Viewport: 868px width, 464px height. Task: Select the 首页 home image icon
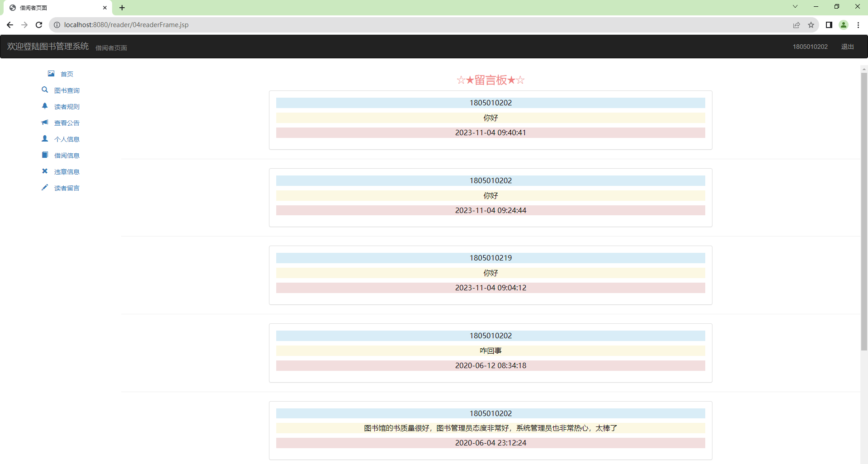click(51, 73)
